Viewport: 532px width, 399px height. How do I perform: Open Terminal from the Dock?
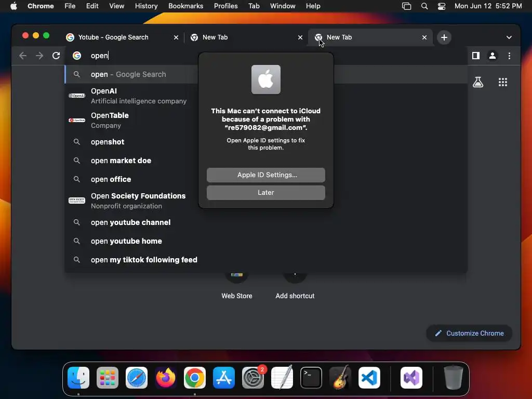pyautogui.click(x=311, y=378)
